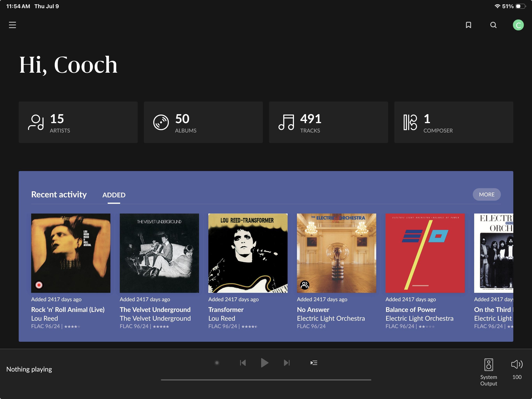This screenshot has height=399, width=532.
Task: Open The Velvet Underground album cover
Action: coord(159,253)
